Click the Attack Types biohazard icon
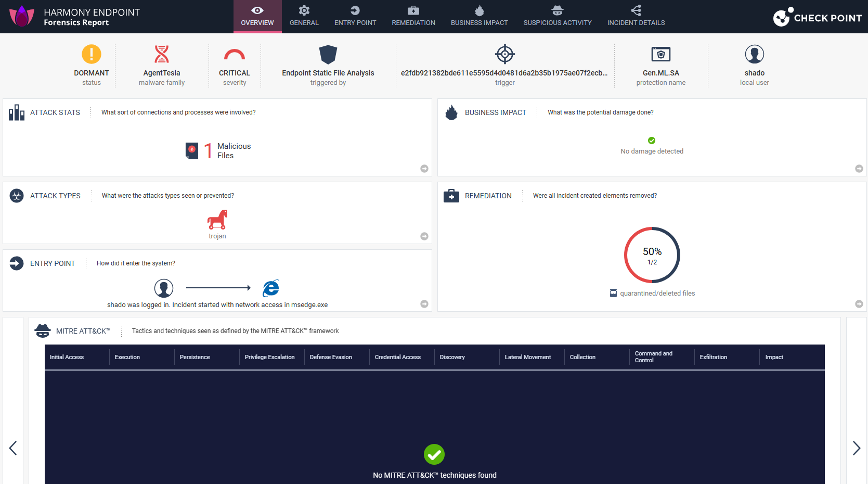 (17, 196)
